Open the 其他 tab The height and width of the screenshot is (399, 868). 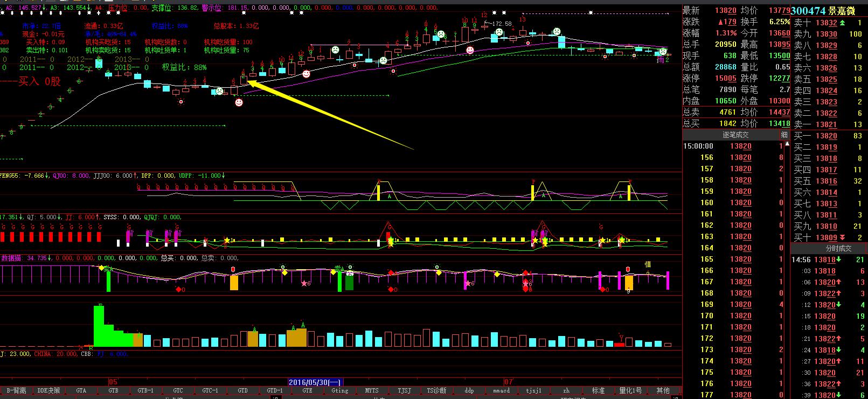click(663, 390)
